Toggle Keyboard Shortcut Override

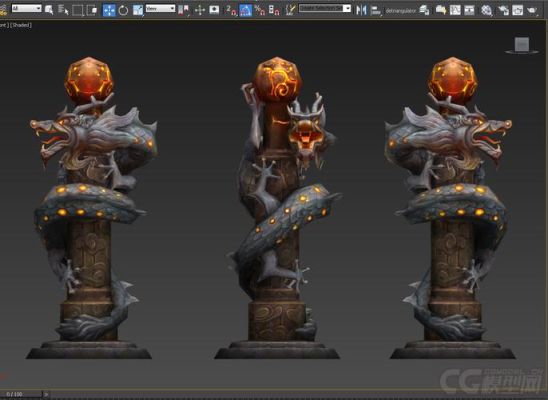[x=214, y=10]
